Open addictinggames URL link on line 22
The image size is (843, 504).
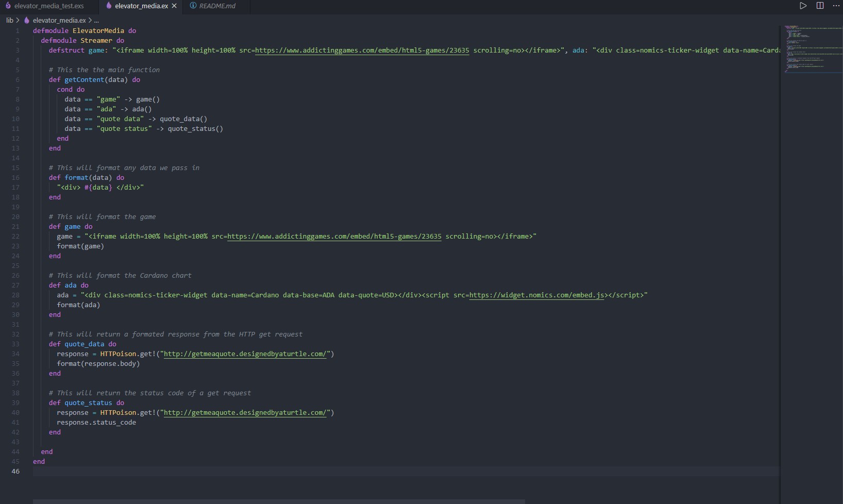[x=334, y=237]
